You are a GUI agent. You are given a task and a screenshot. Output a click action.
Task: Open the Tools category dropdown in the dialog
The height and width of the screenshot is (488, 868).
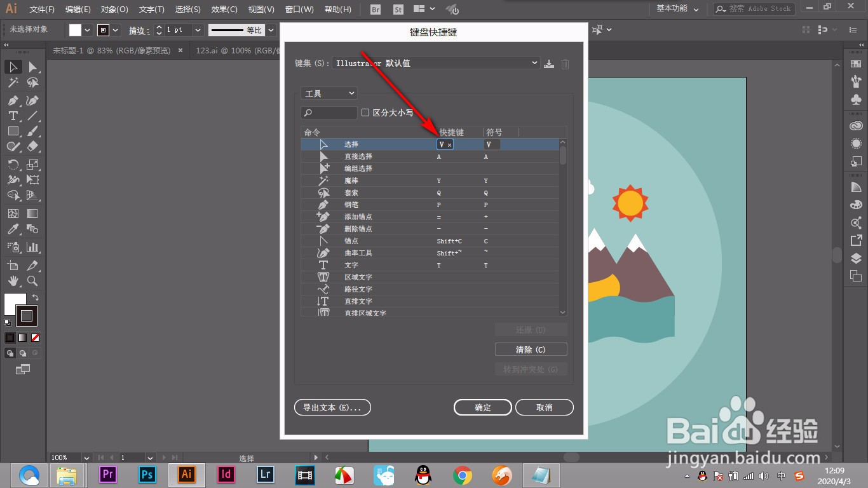(x=329, y=93)
